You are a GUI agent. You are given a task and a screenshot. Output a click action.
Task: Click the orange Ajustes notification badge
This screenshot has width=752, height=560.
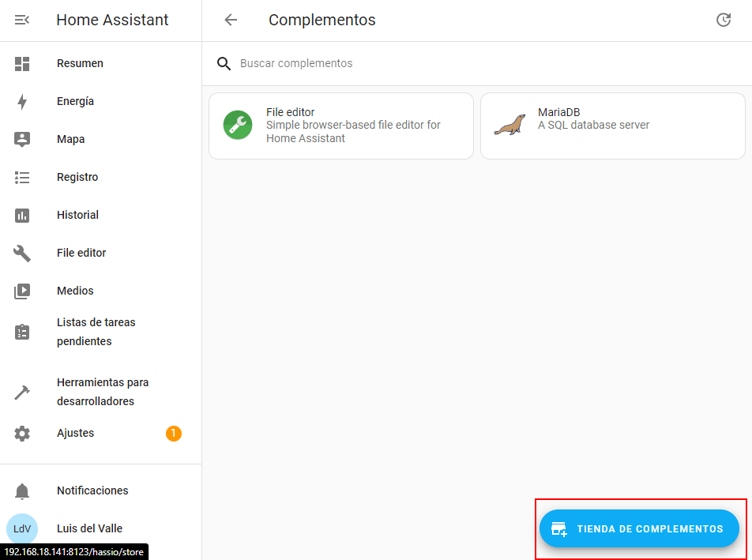pos(174,434)
